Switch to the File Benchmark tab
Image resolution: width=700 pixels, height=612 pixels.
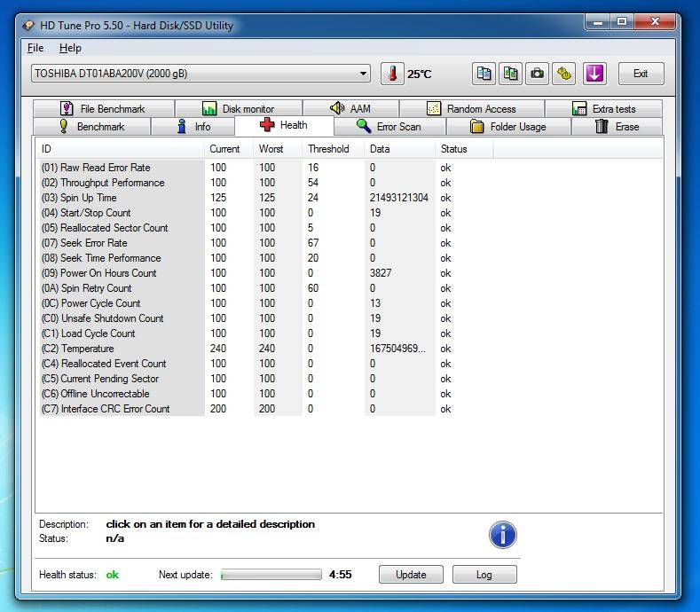[x=104, y=108]
